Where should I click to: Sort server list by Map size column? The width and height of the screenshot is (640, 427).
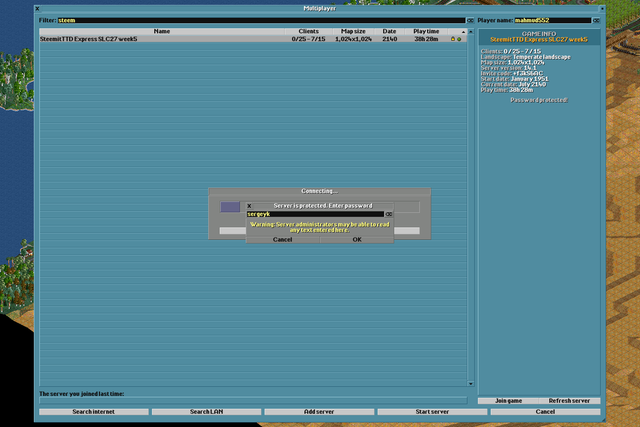point(353,31)
